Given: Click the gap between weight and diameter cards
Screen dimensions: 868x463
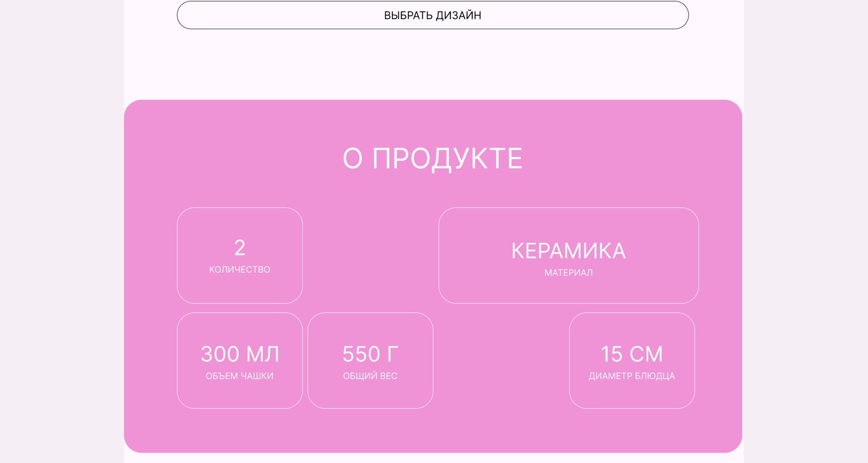Looking at the screenshot, I should tap(501, 360).
